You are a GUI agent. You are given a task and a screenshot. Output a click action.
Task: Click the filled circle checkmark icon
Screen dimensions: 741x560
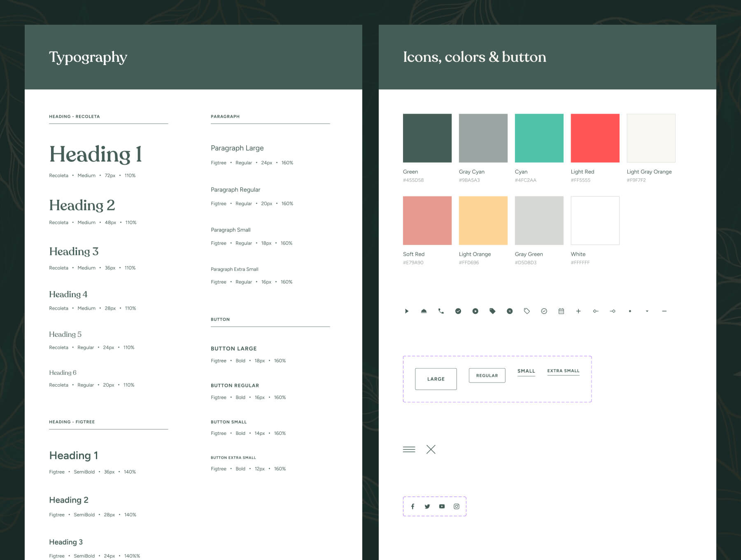[458, 311]
